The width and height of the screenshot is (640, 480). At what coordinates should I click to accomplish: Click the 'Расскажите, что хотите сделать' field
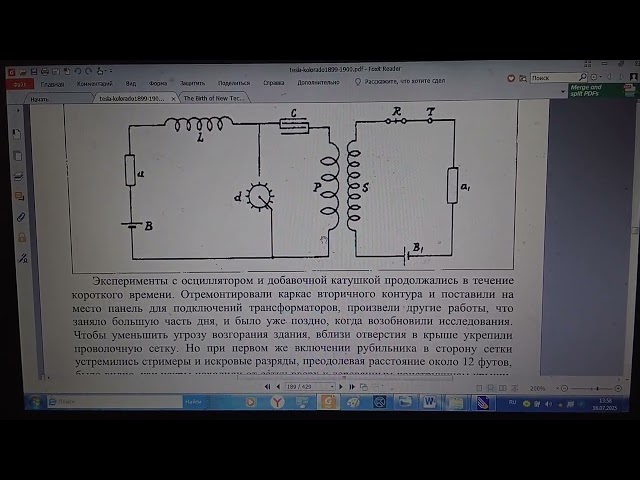click(x=400, y=81)
